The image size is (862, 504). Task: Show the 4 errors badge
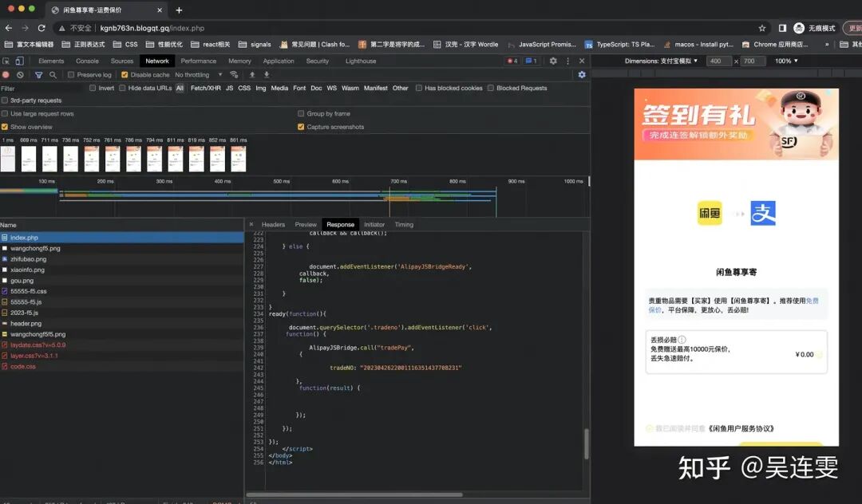[x=512, y=61]
